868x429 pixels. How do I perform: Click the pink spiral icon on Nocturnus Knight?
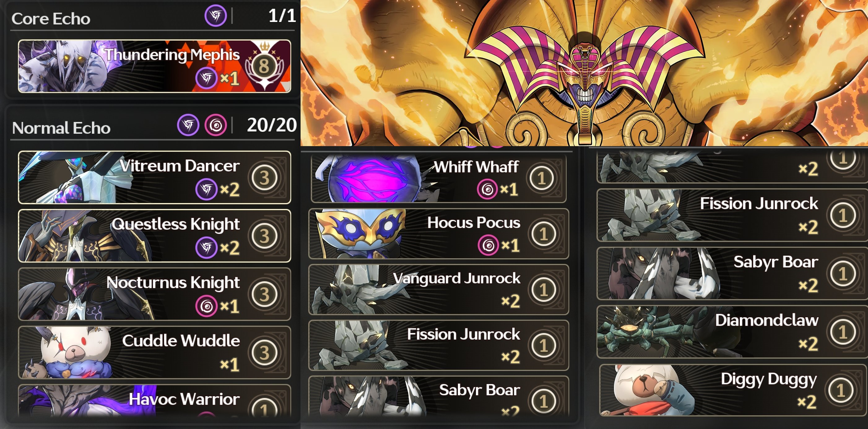click(206, 306)
